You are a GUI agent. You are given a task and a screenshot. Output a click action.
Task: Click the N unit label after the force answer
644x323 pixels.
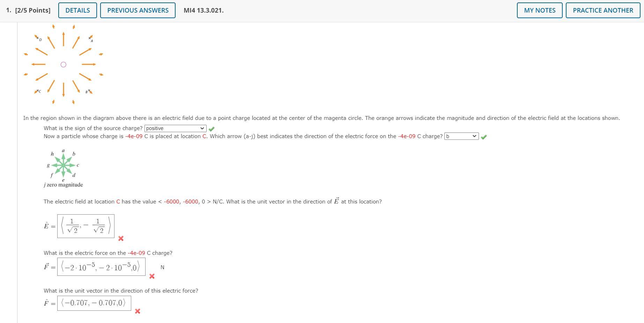[x=162, y=267]
